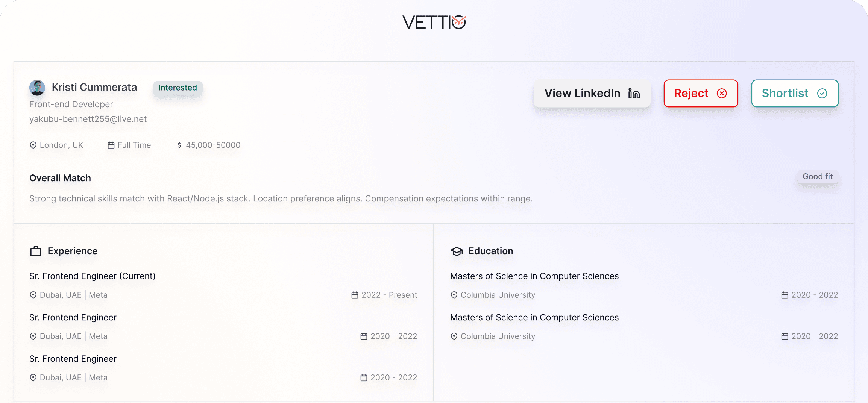868x403 pixels.
Task: Click the Overall Match heading
Action: pos(60,178)
